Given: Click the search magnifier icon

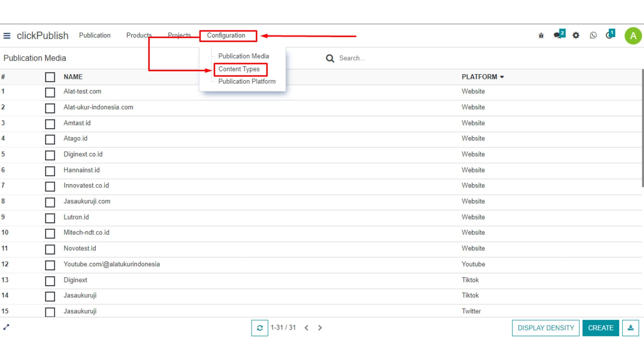Looking at the screenshot, I should (330, 58).
